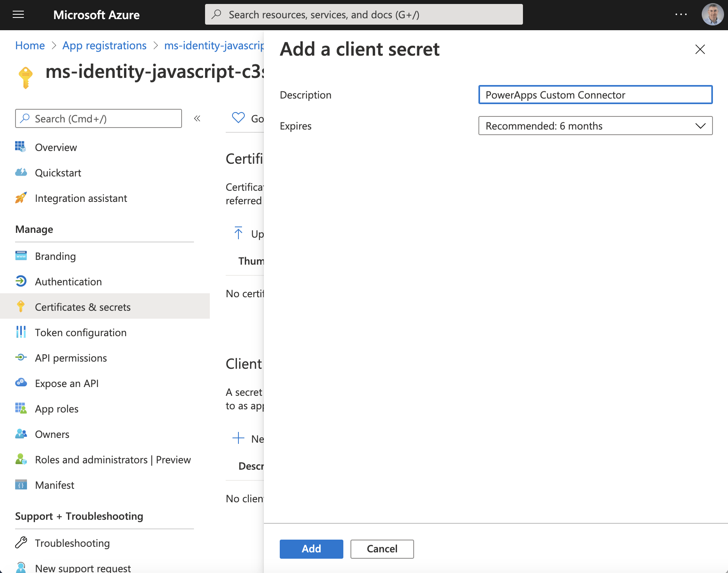
Task: Click the Quickstart cloud icon
Action: [21, 172]
